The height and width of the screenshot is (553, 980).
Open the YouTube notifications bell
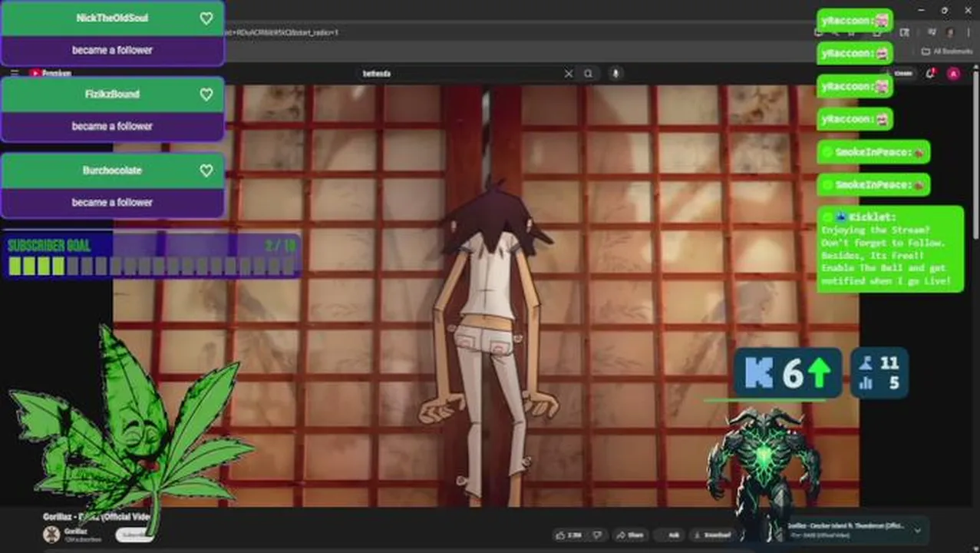[x=930, y=74]
